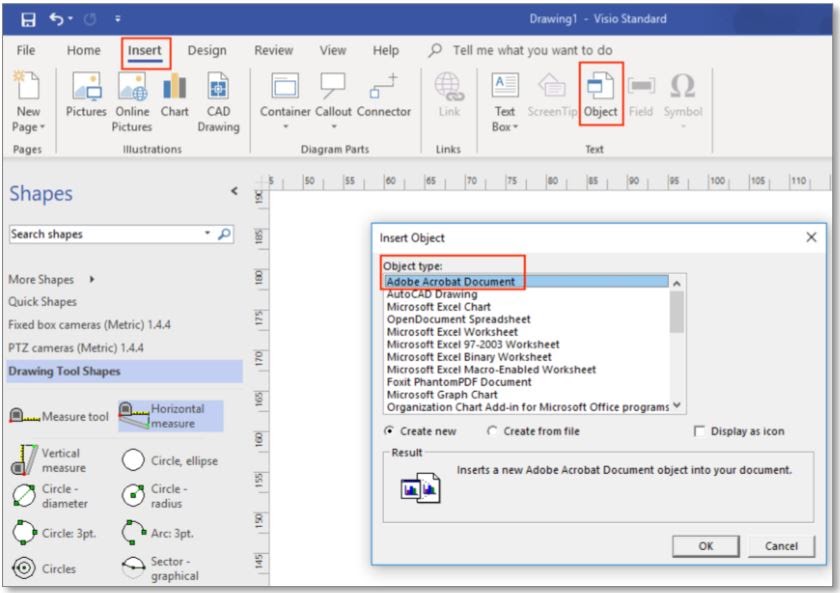
Task: Select AutoCAD Drawing object type
Action: tap(432, 294)
